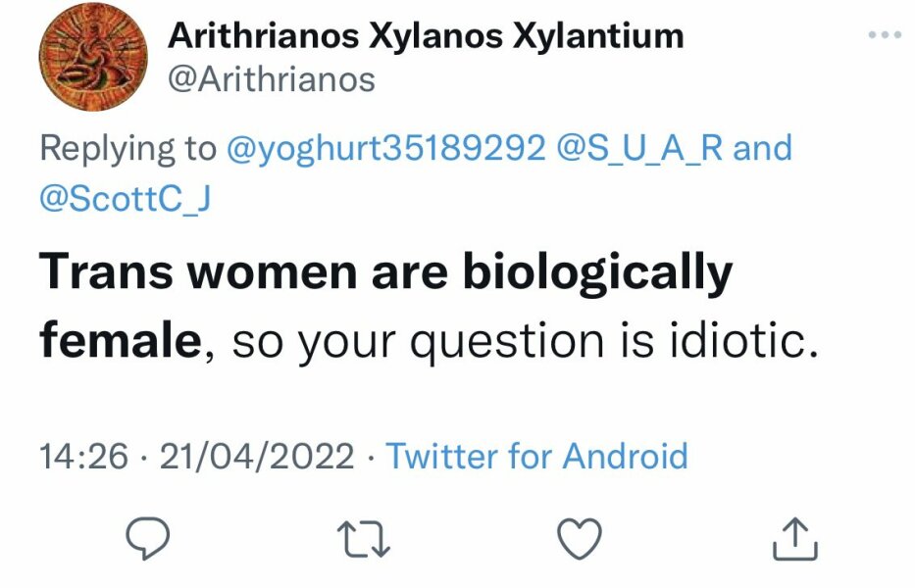Image resolution: width=915 pixels, height=588 pixels.
Task: Share the tweet via the upload arrow
Action: (x=797, y=535)
